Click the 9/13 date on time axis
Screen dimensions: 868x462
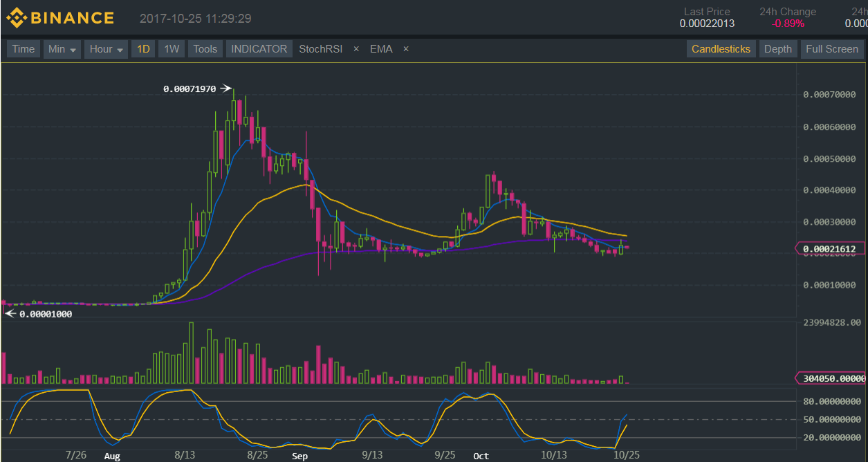pyautogui.click(x=372, y=455)
